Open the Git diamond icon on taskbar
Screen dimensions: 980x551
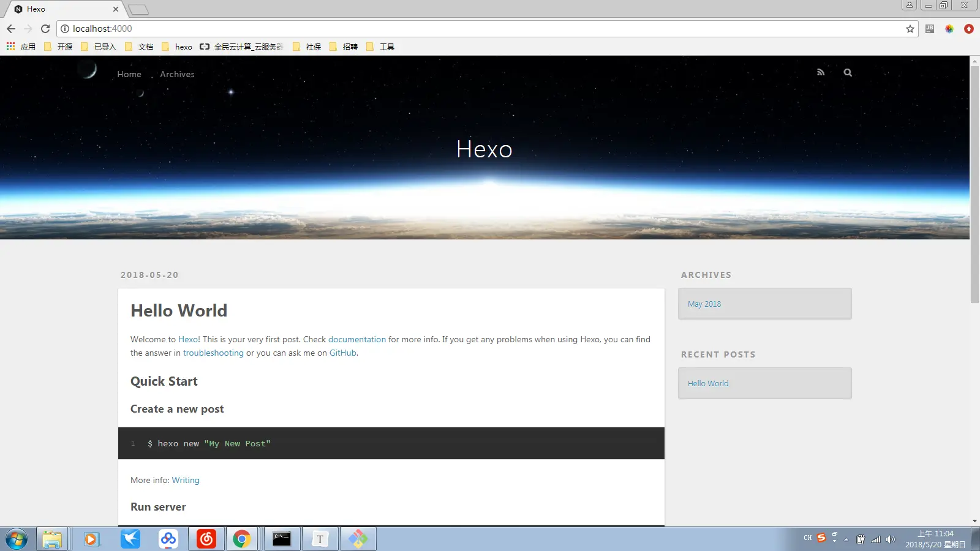click(x=358, y=539)
